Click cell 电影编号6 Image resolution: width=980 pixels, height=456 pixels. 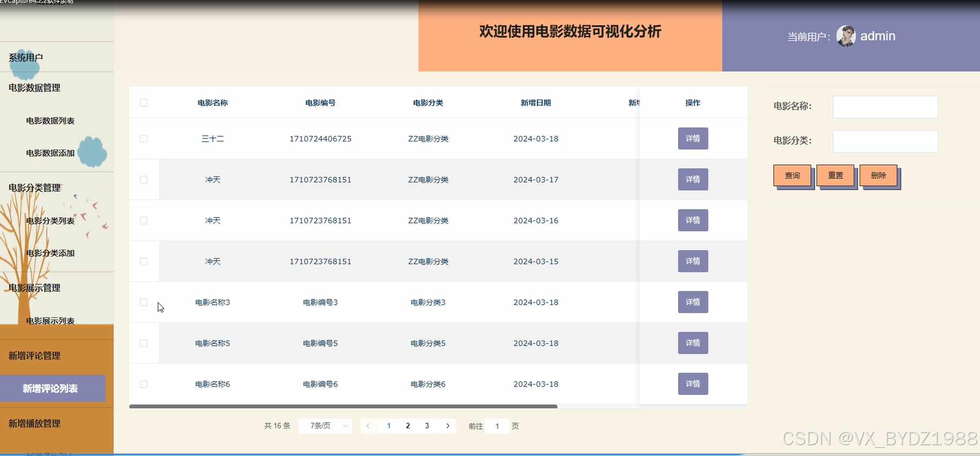pos(320,384)
